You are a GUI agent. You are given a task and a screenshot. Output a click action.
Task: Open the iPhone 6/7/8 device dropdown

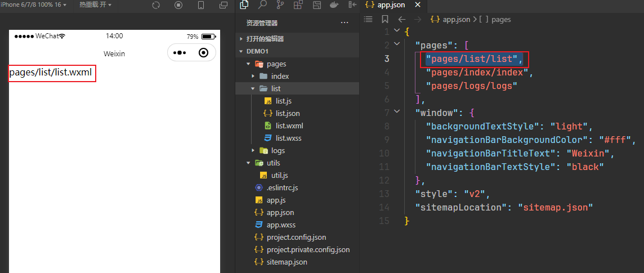pyautogui.click(x=33, y=5)
